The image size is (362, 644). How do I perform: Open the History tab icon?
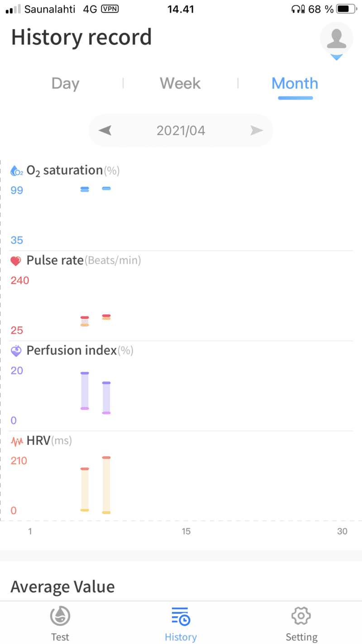tap(181, 617)
